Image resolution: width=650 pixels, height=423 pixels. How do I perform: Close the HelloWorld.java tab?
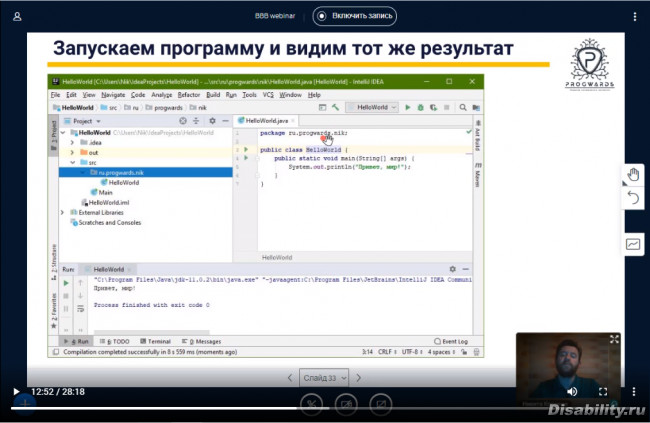click(x=293, y=121)
